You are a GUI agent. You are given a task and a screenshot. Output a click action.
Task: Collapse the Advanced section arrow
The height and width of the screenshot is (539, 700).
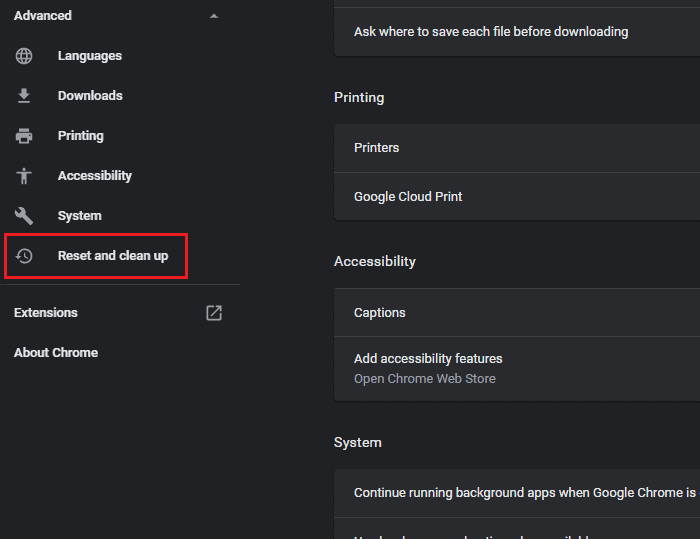(214, 16)
